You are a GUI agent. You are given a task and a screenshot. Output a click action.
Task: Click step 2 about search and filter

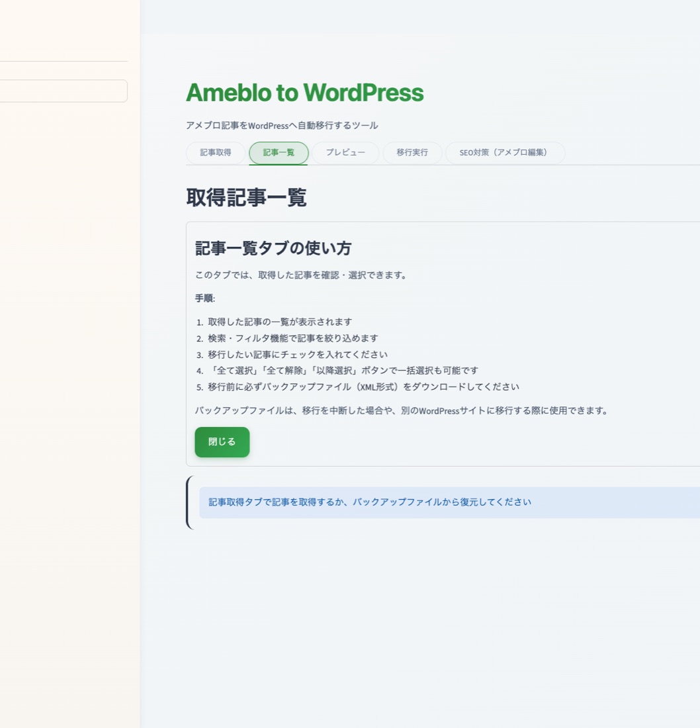(x=292, y=338)
